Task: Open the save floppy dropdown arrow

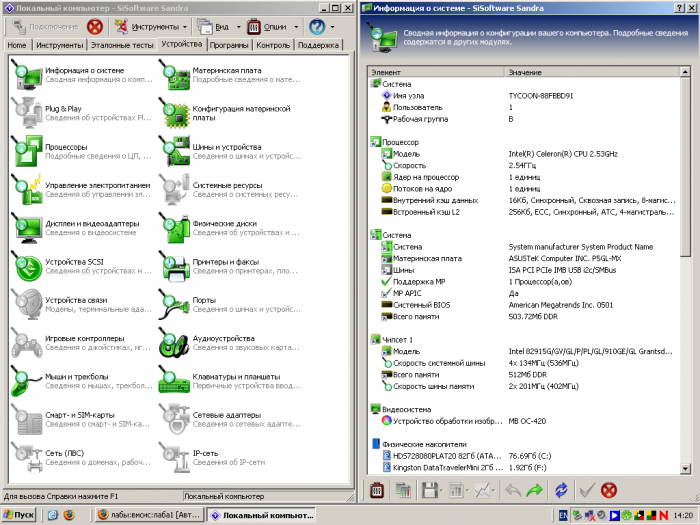Action: [x=441, y=491]
